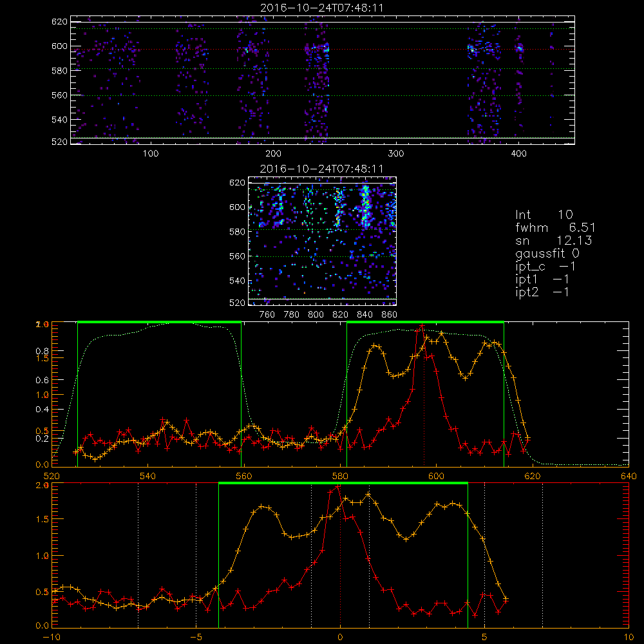This screenshot has width=644, height=644.
Task: Click x-axis label 840 under the middle image
Action: [365, 315]
